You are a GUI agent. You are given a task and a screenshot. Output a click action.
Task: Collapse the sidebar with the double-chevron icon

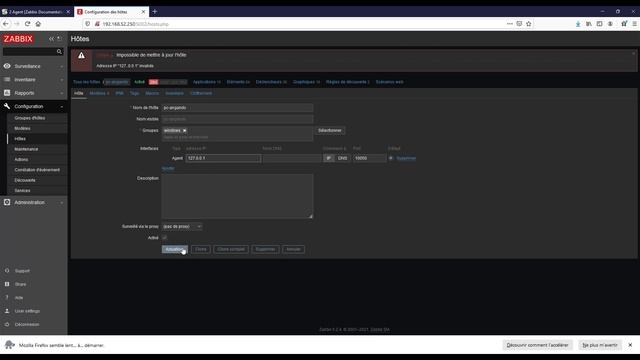[51, 39]
